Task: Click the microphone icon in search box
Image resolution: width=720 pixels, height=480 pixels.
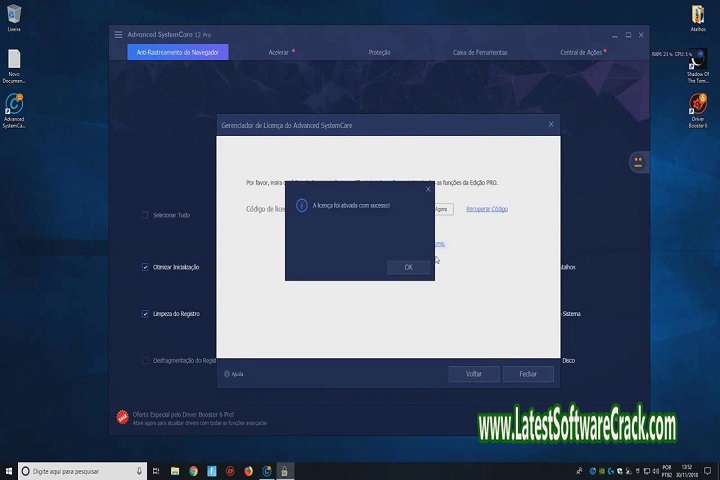Action: point(139,471)
